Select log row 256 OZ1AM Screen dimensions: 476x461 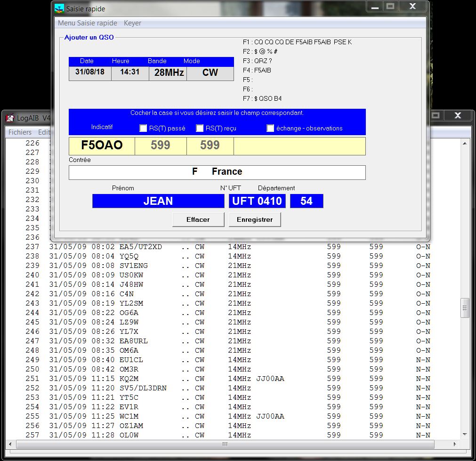(228, 426)
